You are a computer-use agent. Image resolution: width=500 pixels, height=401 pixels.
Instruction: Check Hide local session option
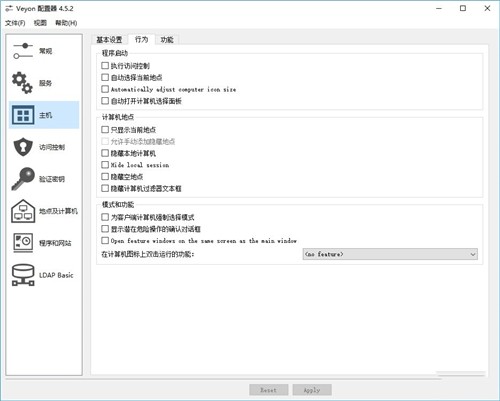(105, 165)
